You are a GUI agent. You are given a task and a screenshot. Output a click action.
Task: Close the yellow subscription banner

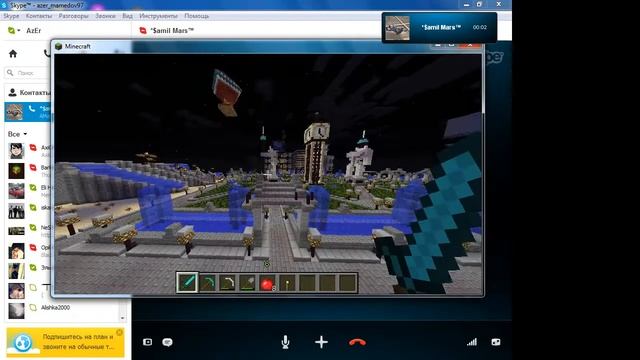(x=119, y=333)
